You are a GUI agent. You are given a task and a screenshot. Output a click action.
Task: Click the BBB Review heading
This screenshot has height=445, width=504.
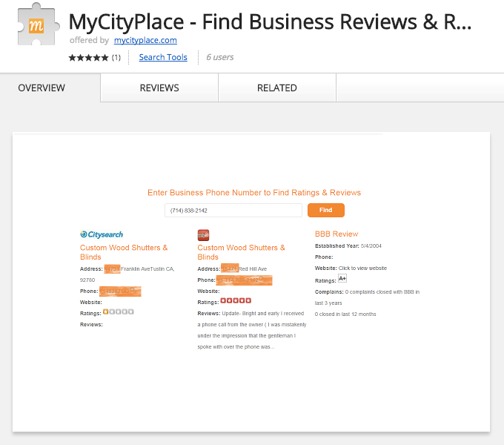336,234
